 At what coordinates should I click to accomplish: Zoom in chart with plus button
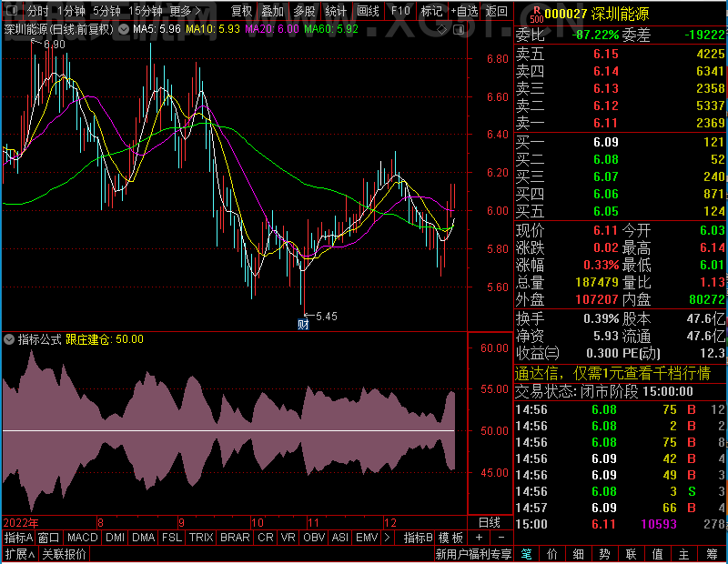click(479, 538)
